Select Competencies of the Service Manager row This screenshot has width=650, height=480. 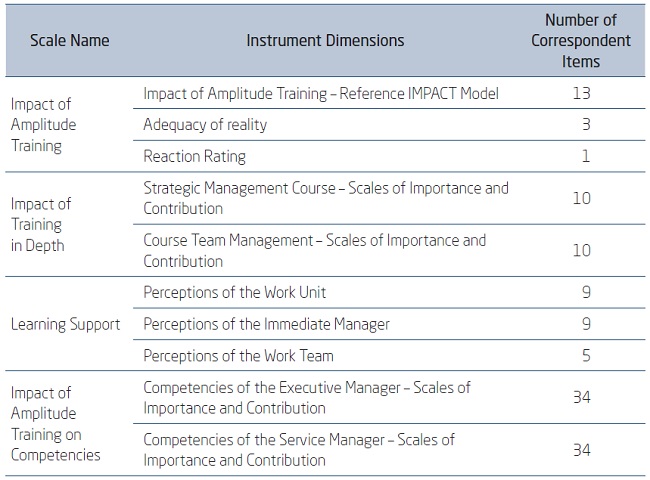pyautogui.click(x=298, y=449)
